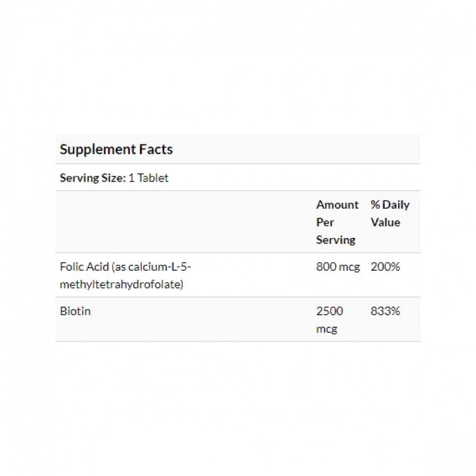The width and height of the screenshot is (476, 476).
Task: Select the "Folic Acid" ingredient name
Action: (83, 267)
